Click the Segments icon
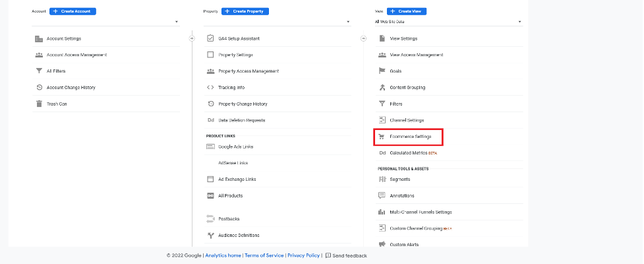Viewport: 644px width, 264px height. pos(382,180)
